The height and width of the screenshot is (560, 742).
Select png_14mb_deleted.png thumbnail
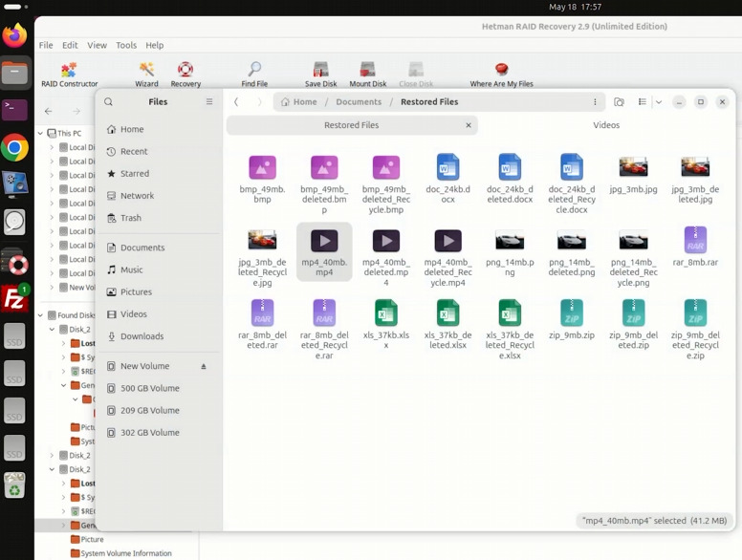point(572,240)
